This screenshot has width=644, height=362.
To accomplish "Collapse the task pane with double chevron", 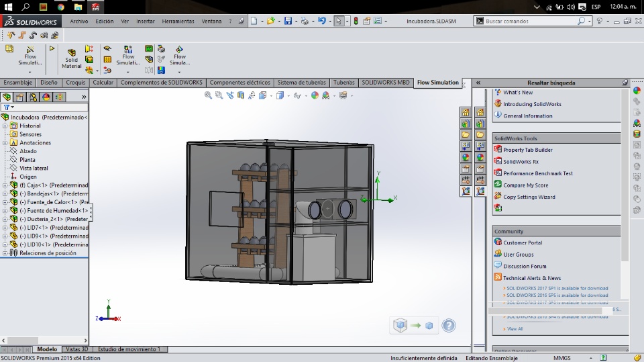I will click(478, 83).
